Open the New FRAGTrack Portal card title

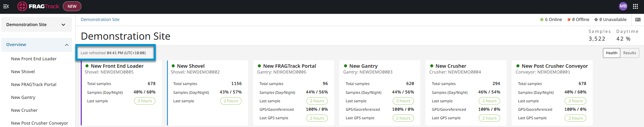(x=289, y=66)
